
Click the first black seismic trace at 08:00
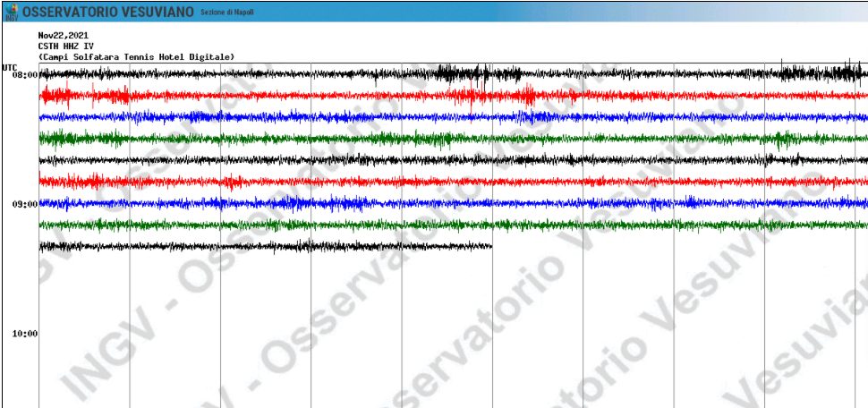(454, 73)
